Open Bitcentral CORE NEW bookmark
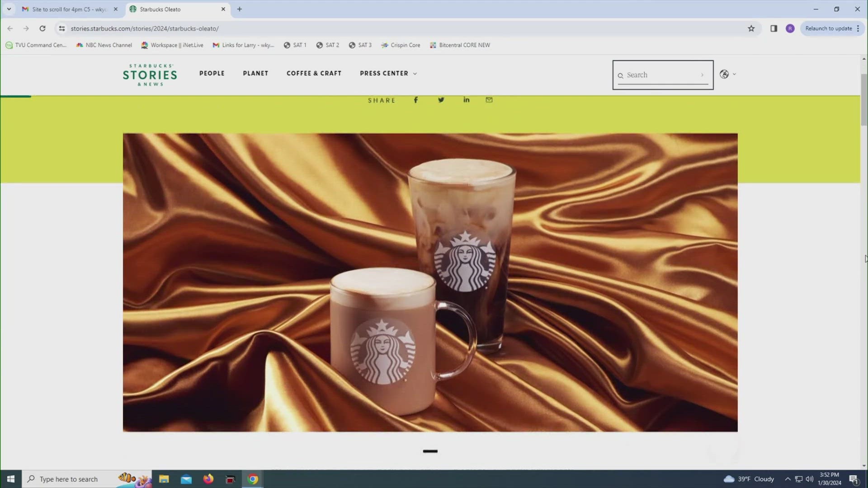Viewport: 868px width, 488px height. tap(460, 45)
